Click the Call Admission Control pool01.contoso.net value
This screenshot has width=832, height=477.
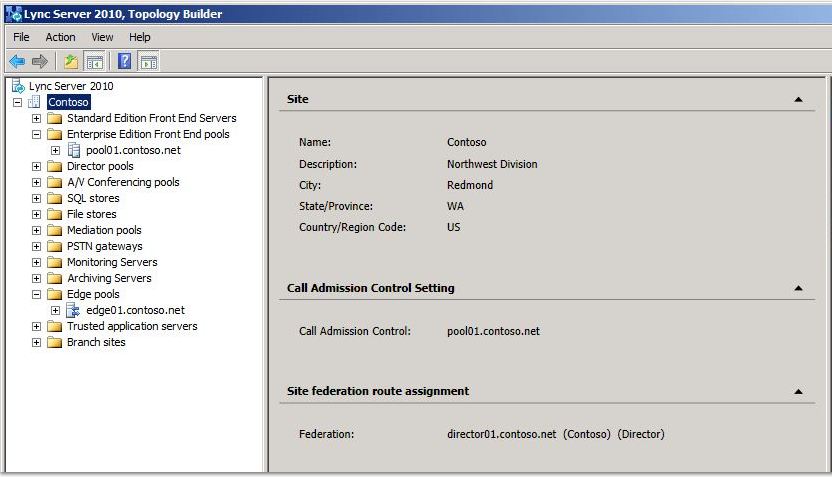(x=493, y=331)
